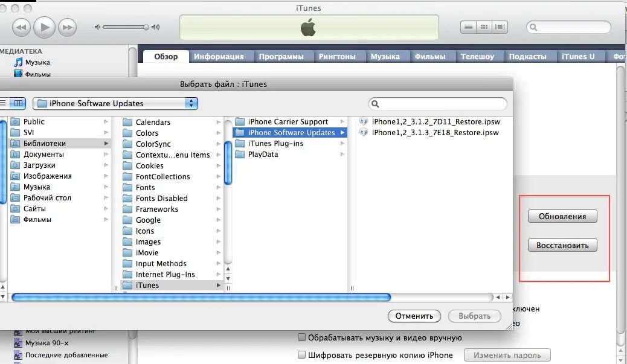Image resolution: width=627 pixels, height=364 pixels.
Task: Expand the PlayData folder
Action: pyautogui.click(x=272, y=154)
